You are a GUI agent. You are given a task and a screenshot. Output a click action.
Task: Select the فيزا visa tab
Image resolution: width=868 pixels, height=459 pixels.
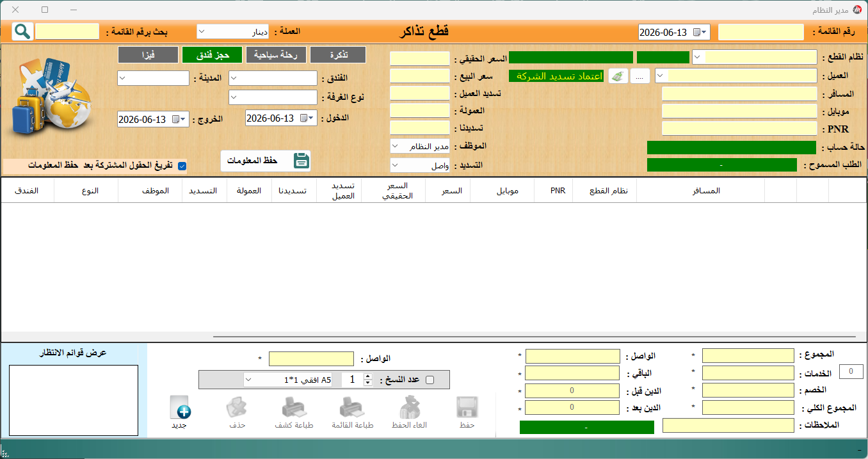click(148, 55)
